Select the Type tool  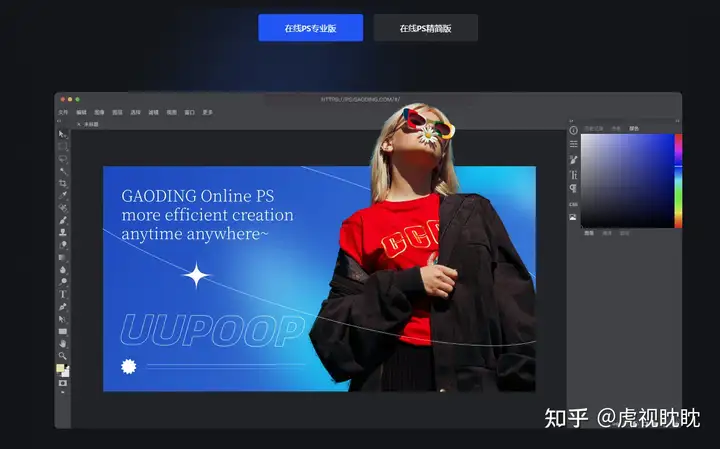62,294
